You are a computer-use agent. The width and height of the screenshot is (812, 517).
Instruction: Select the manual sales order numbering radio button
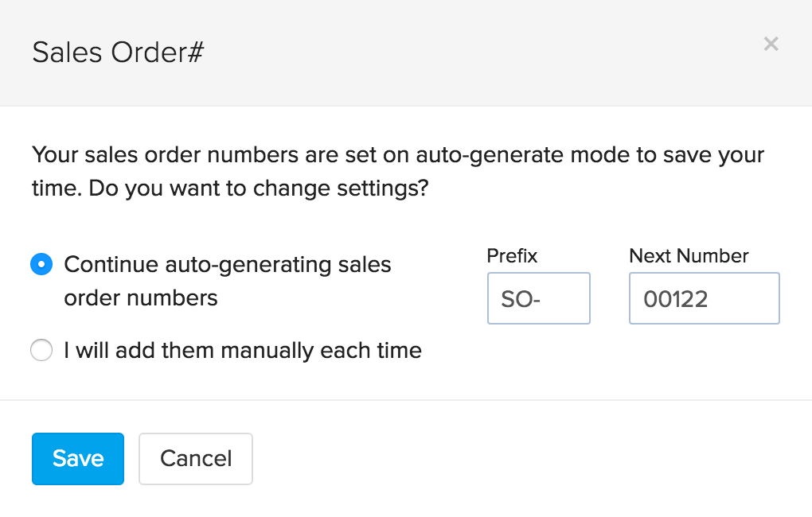coord(41,350)
